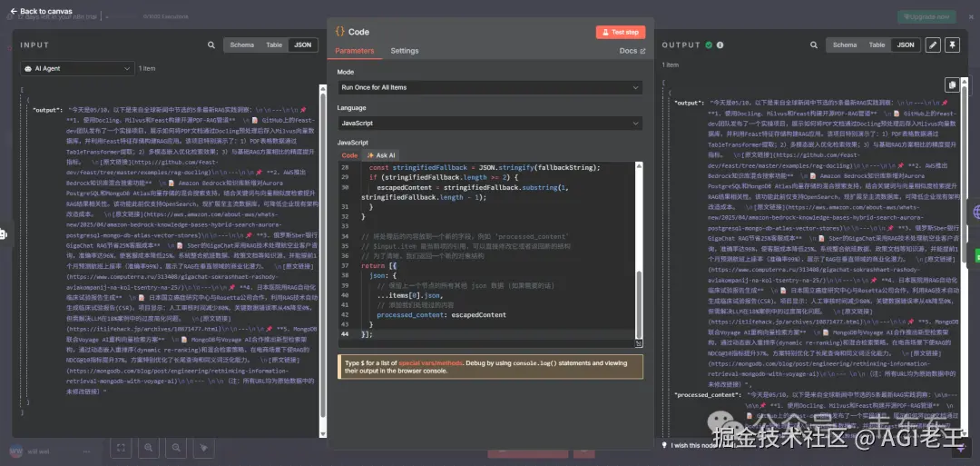Click 'processed_content: escapedContent' in the code
This screenshot has width=980, height=466.
[x=441, y=314]
